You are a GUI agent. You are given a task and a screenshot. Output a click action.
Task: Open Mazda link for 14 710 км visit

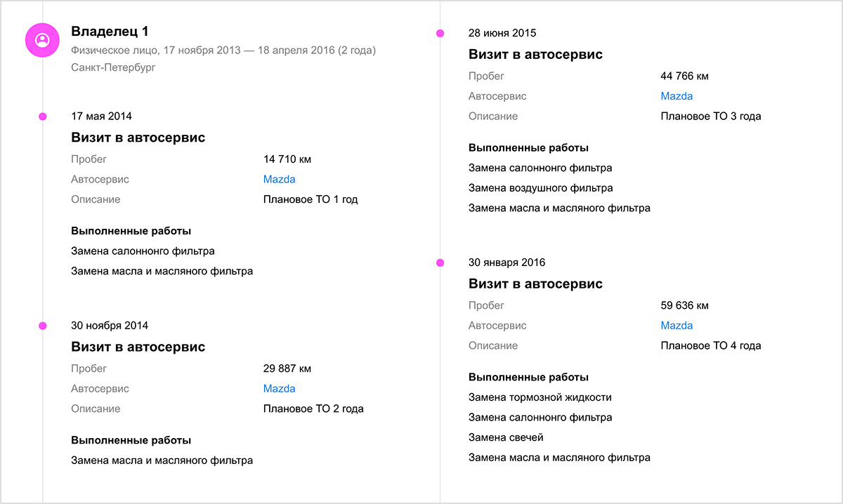(x=279, y=179)
